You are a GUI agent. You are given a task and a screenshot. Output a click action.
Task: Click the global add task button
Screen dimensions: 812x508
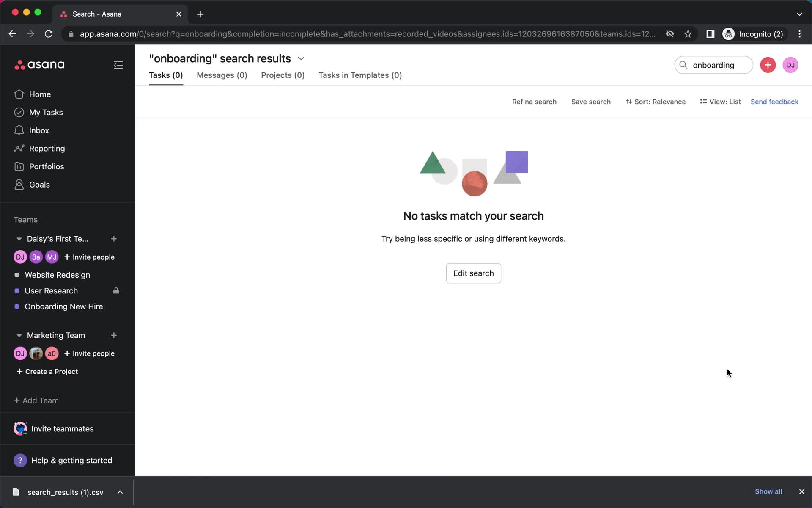pos(768,64)
